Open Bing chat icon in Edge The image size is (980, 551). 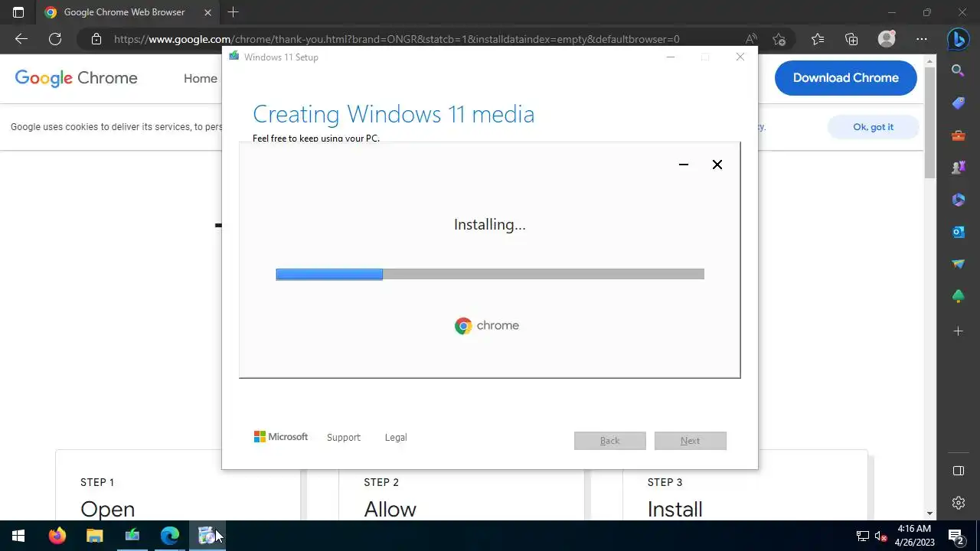958,39
